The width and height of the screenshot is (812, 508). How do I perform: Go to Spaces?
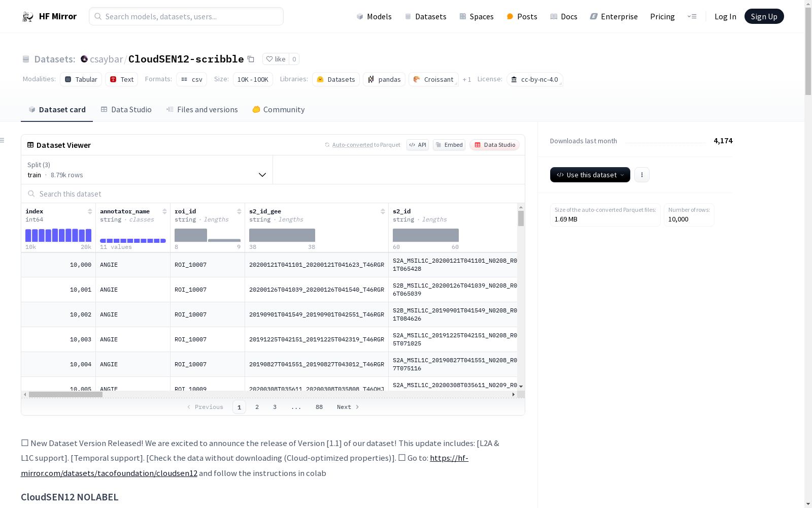(x=476, y=16)
